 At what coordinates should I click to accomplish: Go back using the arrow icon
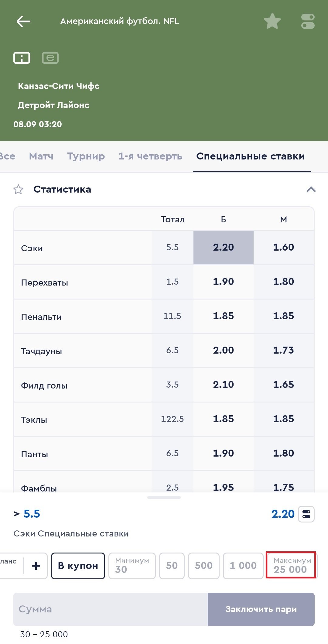(23, 22)
